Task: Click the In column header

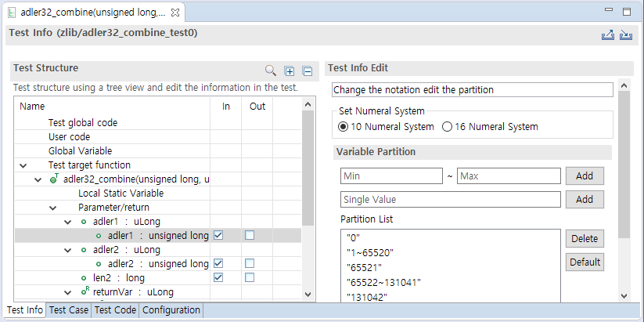Action: [x=226, y=107]
